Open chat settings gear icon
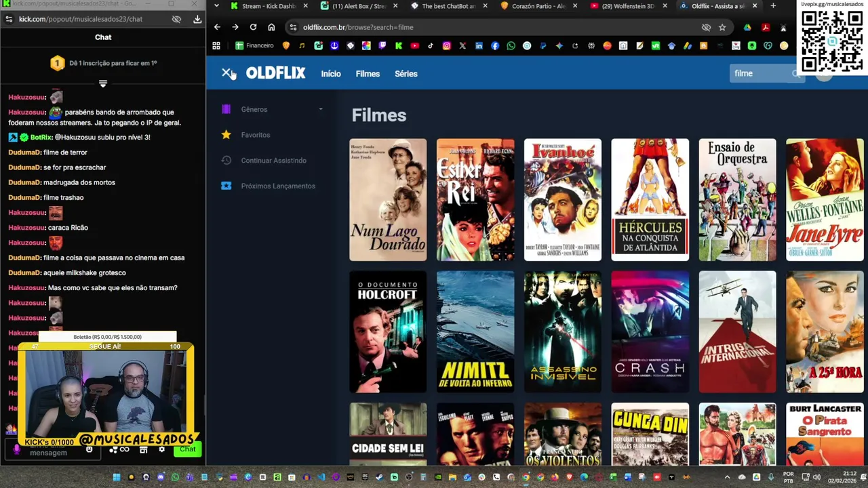868x488 pixels. 161,449
